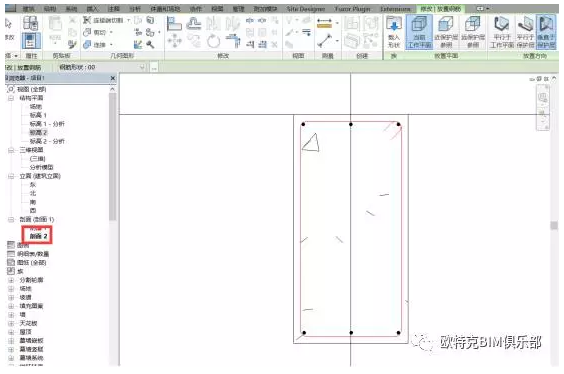Expand the 屋顶 family node

pos(11,332)
